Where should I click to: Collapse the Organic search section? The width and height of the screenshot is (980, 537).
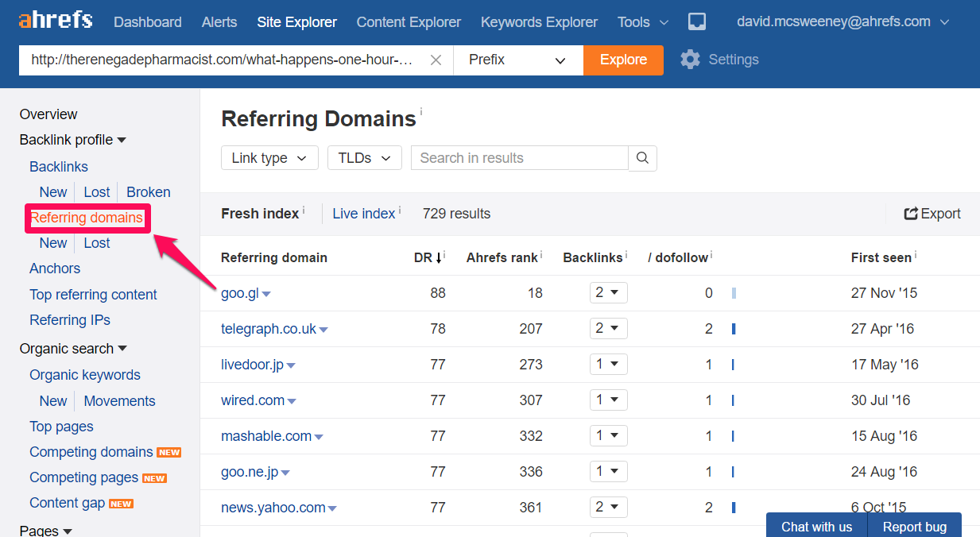(x=74, y=349)
